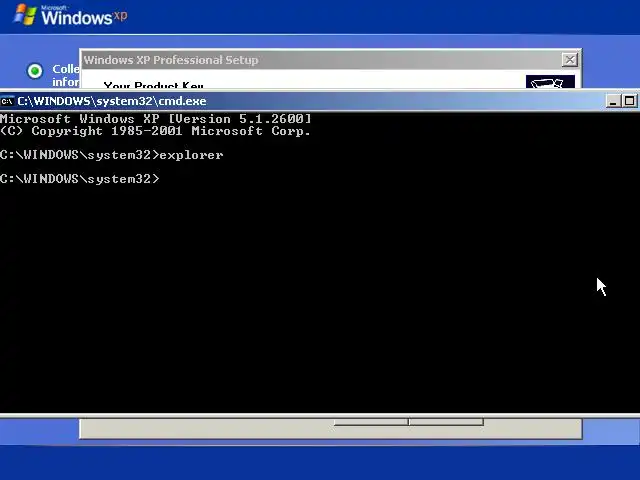Click the Copyright 1985-2001 Microsoft Corp. line
This screenshot has width=640, height=480.
tap(155, 131)
